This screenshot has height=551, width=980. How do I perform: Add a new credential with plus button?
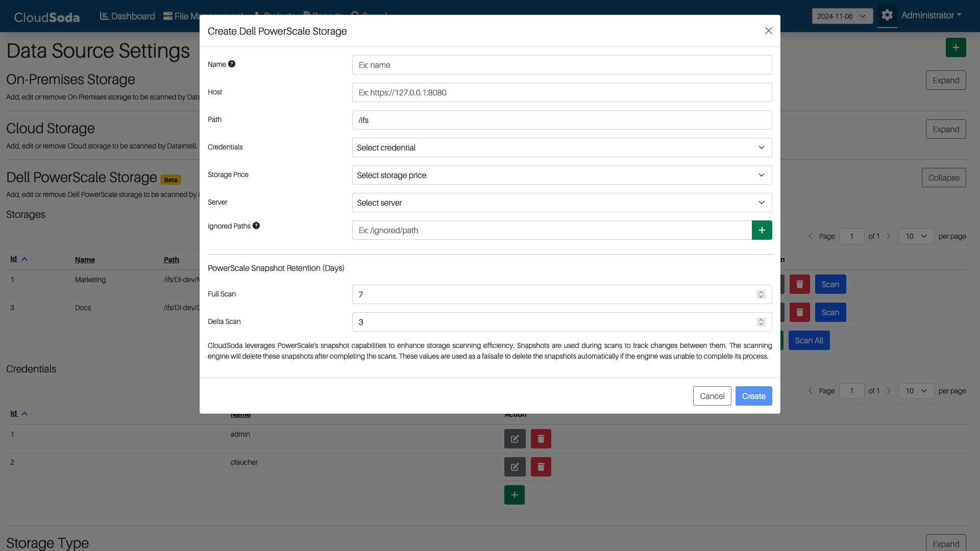(x=514, y=495)
